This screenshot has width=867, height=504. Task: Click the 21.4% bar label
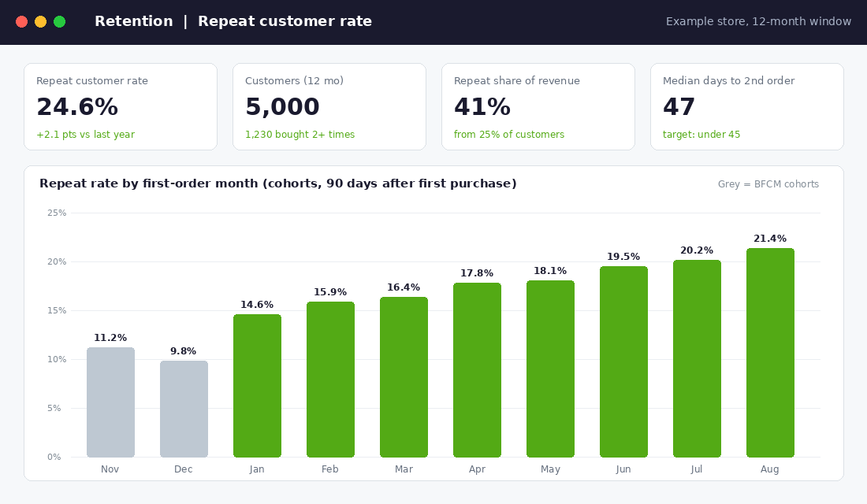[x=770, y=239]
